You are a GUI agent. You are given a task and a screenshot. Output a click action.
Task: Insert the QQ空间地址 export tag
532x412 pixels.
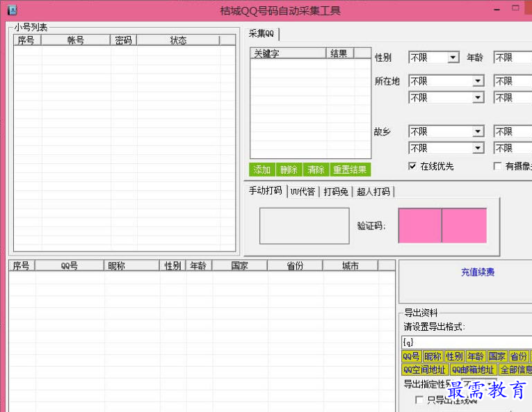(x=425, y=370)
